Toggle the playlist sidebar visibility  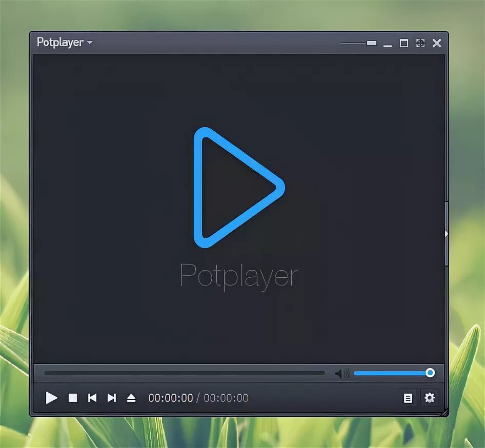(x=408, y=398)
